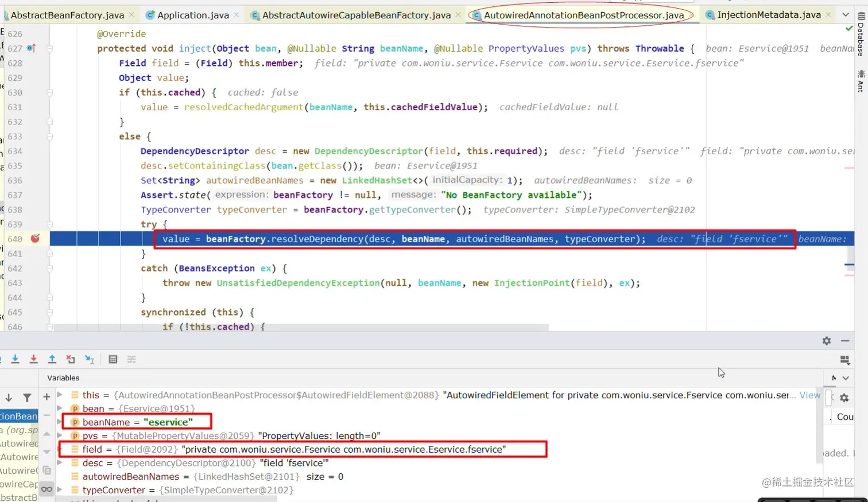Show hidden editor tabs dropdown
Image resolution: width=868 pixels, height=502 pixels.
pos(846,15)
